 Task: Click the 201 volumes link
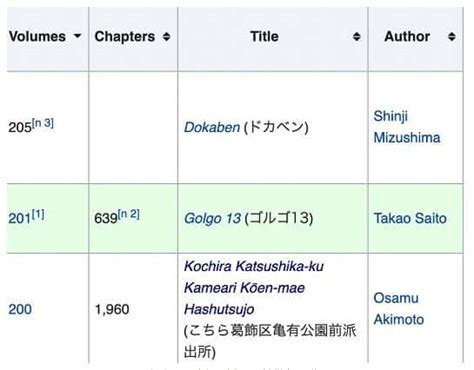(x=20, y=219)
